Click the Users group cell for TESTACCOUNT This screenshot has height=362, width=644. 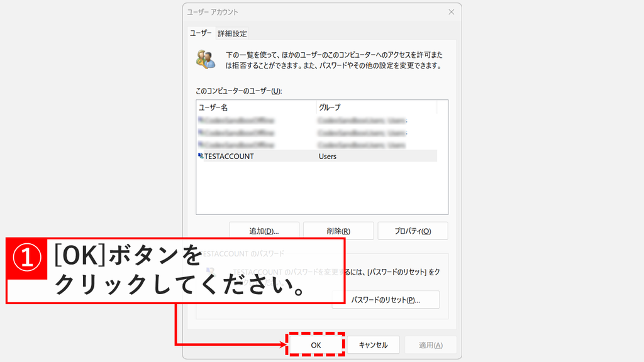coord(327,156)
